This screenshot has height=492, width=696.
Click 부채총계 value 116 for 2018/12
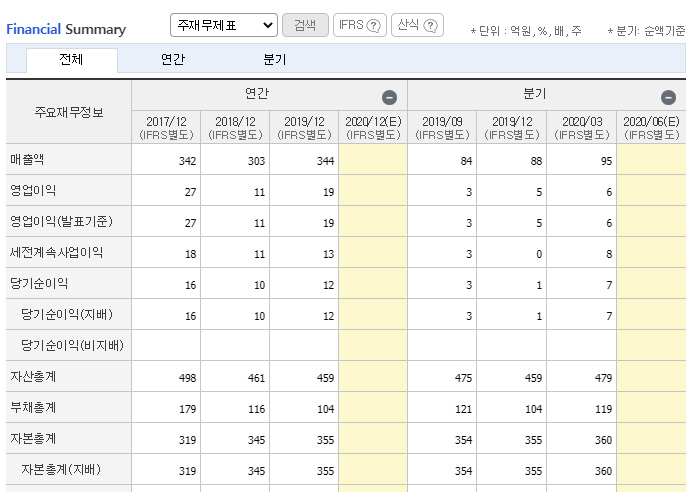click(x=256, y=409)
